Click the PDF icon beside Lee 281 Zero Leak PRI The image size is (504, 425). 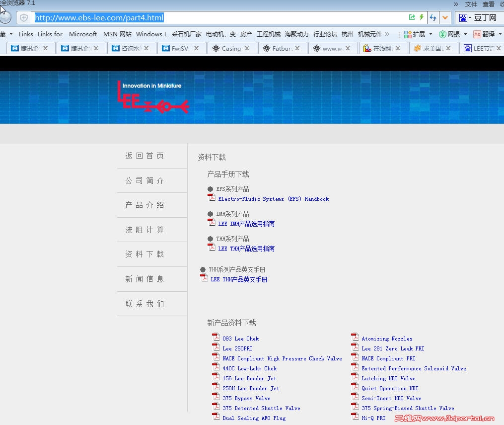[x=355, y=347]
